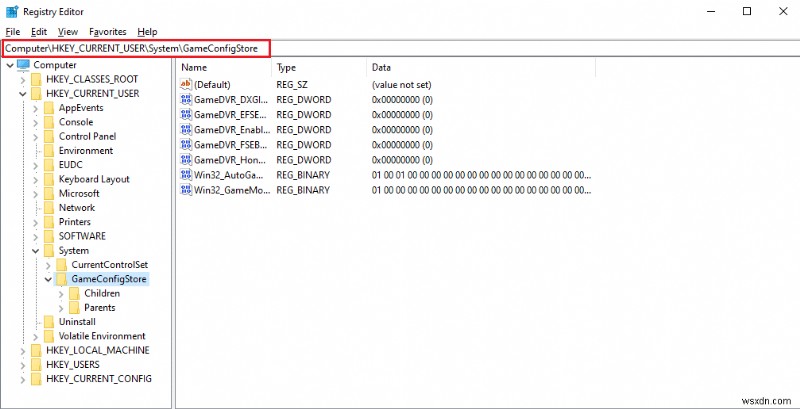Click the Volatile Environment folder icon
800x409 pixels.
pyautogui.click(x=48, y=337)
